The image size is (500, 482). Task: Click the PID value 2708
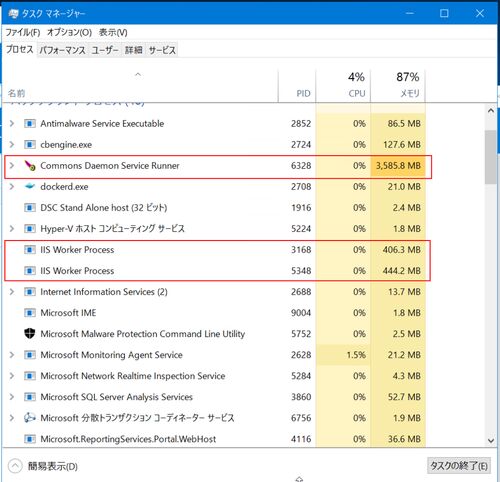click(x=301, y=187)
